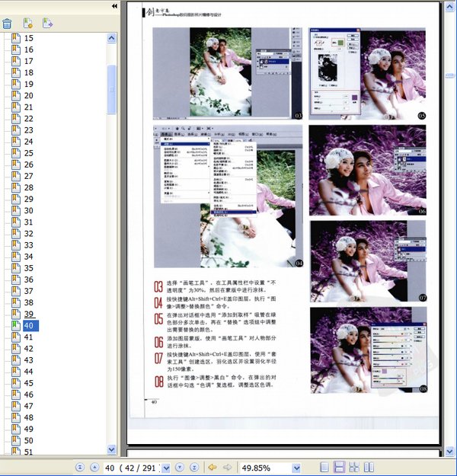Open the page number dropdown
The height and width of the screenshot is (476, 457).
click(x=164, y=467)
